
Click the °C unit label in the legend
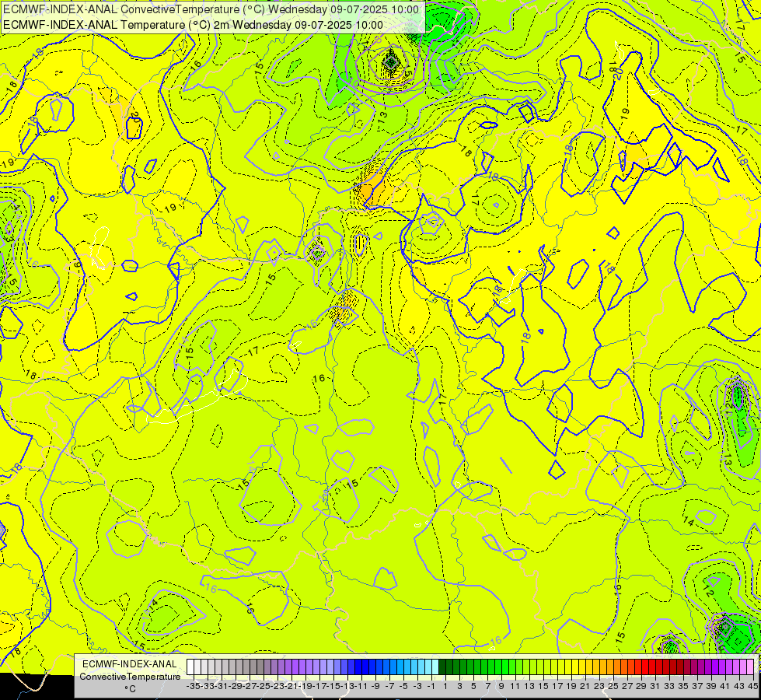(130, 689)
